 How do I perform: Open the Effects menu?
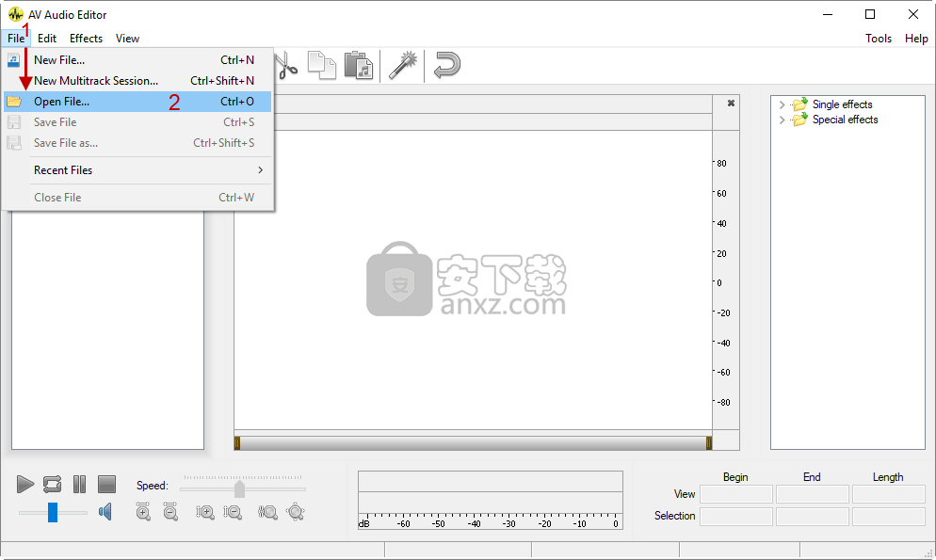[x=86, y=39]
